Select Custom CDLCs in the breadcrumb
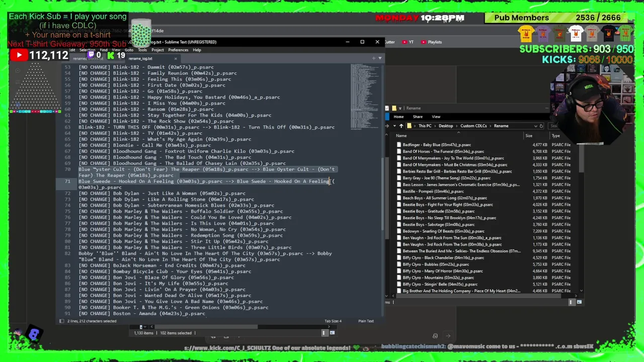Viewport: 644px width, 362px height. coord(473,126)
